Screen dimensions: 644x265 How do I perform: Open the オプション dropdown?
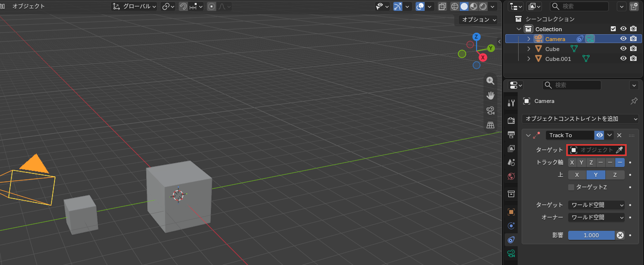click(478, 20)
